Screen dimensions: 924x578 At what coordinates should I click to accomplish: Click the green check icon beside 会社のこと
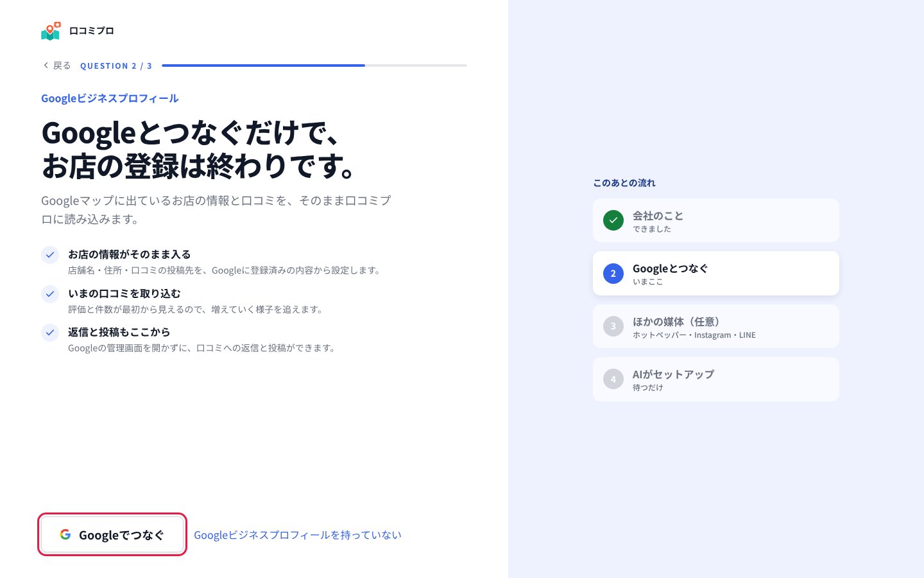point(613,220)
